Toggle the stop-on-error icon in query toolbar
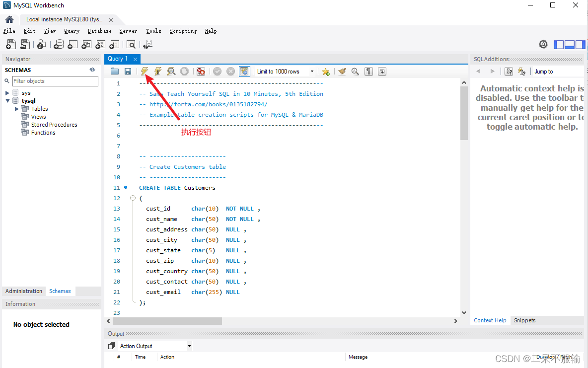This screenshot has height=368, width=588. [x=201, y=71]
